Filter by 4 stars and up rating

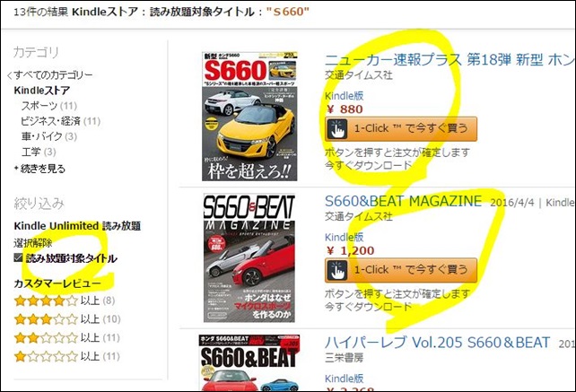65,301
